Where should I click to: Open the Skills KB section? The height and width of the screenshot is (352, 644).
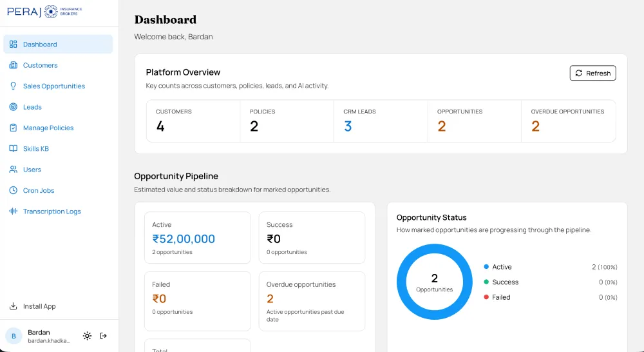click(58, 148)
